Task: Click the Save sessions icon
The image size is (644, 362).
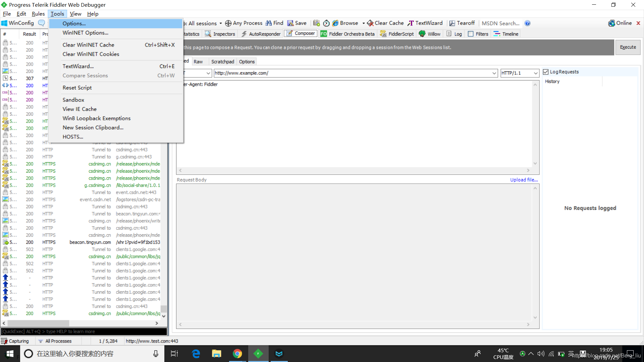Action: point(290,23)
